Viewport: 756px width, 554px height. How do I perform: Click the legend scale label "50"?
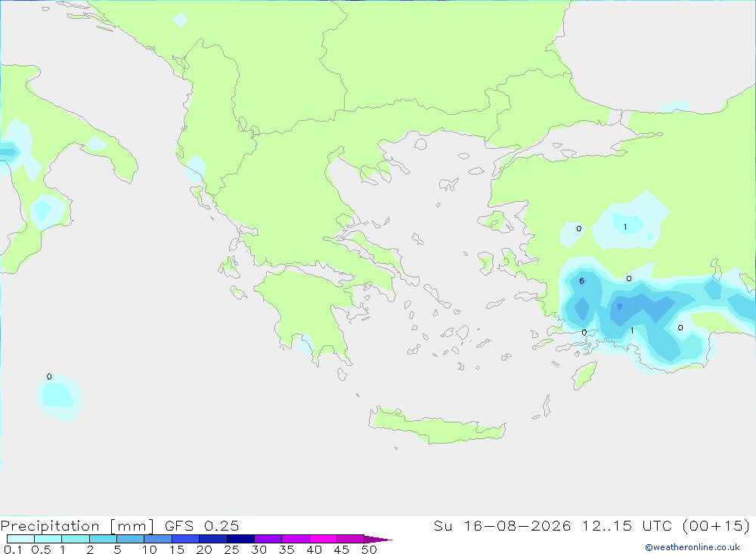tap(369, 549)
